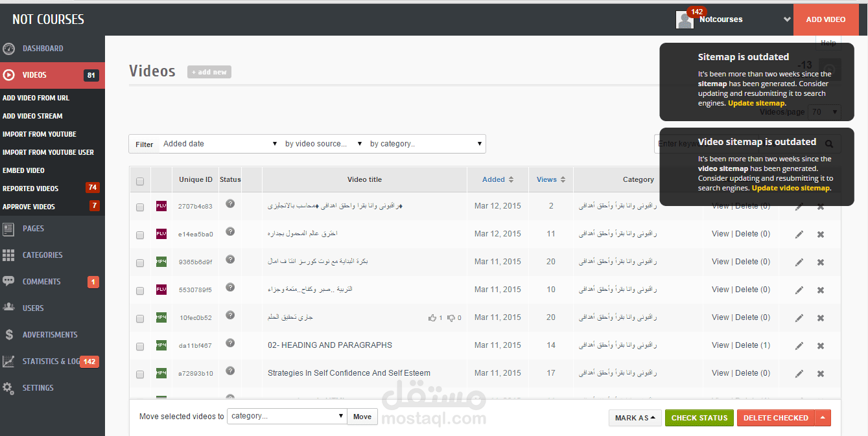The image size is (868, 436).
Task: Open the Users sidebar section
Action: click(x=52, y=308)
